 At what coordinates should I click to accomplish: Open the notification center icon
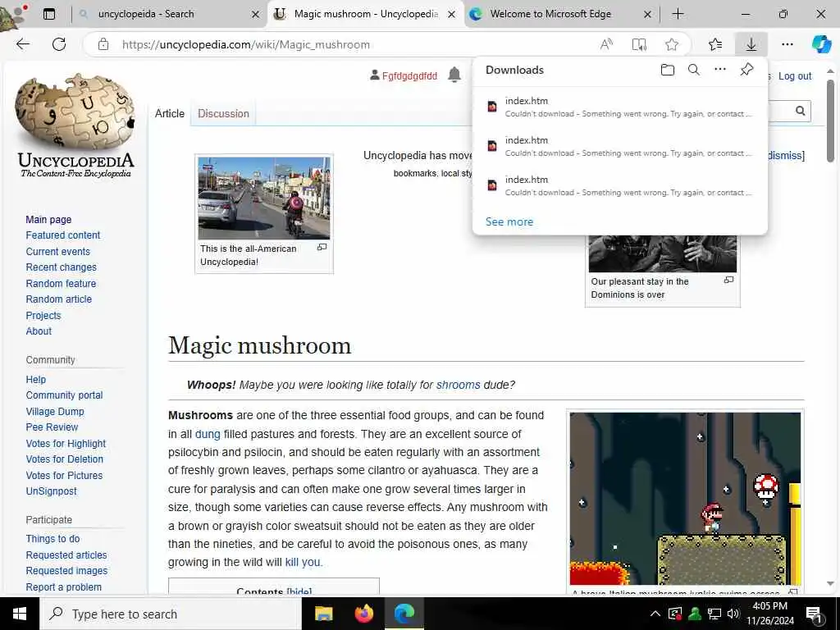pos(815,614)
